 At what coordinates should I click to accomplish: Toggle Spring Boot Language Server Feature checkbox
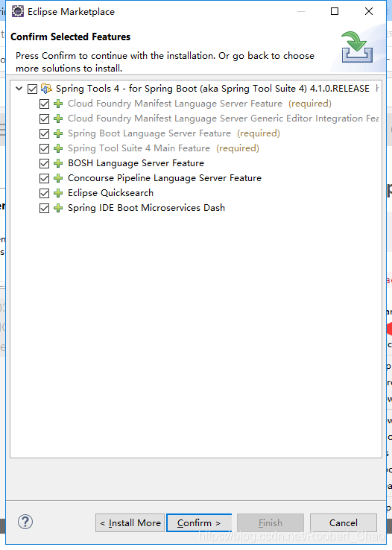[44, 133]
